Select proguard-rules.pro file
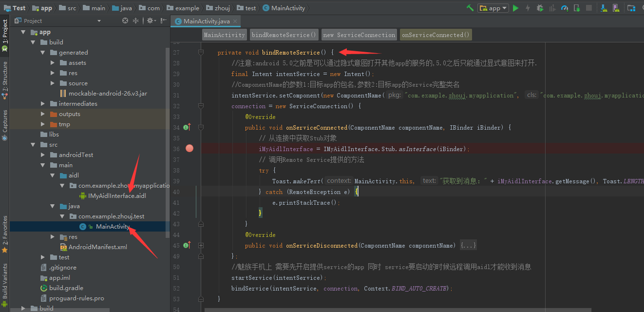The image size is (644, 312). click(x=72, y=298)
